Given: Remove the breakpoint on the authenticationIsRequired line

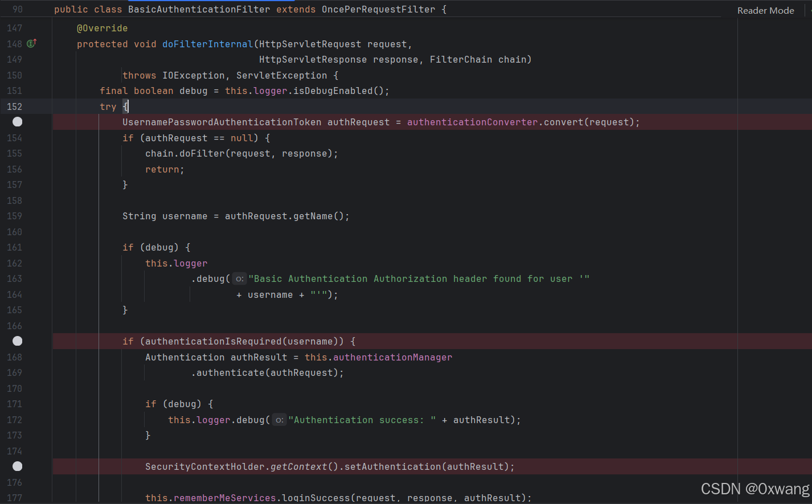Looking at the screenshot, I should (18, 341).
